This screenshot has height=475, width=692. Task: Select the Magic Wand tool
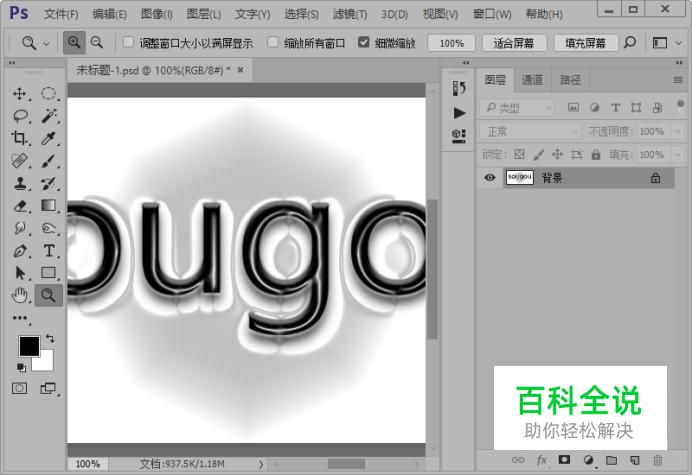pyautogui.click(x=49, y=116)
